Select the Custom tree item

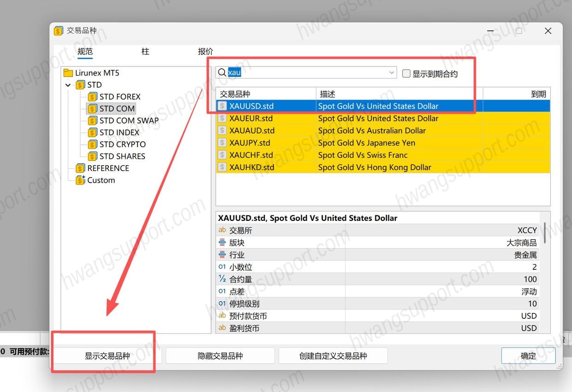pyautogui.click(x=101, y=180)
